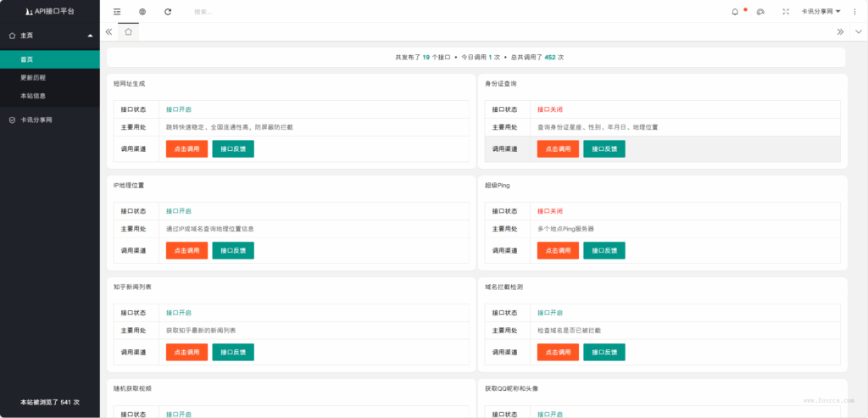Click 点击调用 for 域名拦截检测
This screenshot has width=868, height=418.
558,352
